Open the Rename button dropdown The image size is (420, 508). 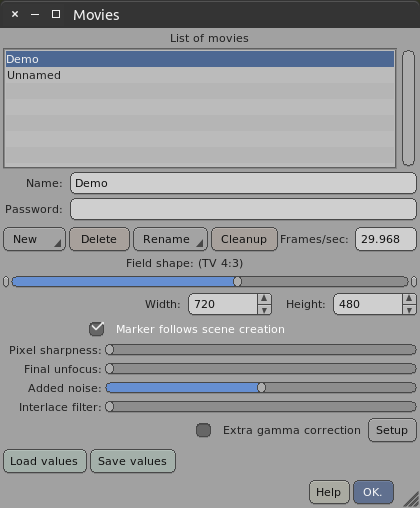170,239
